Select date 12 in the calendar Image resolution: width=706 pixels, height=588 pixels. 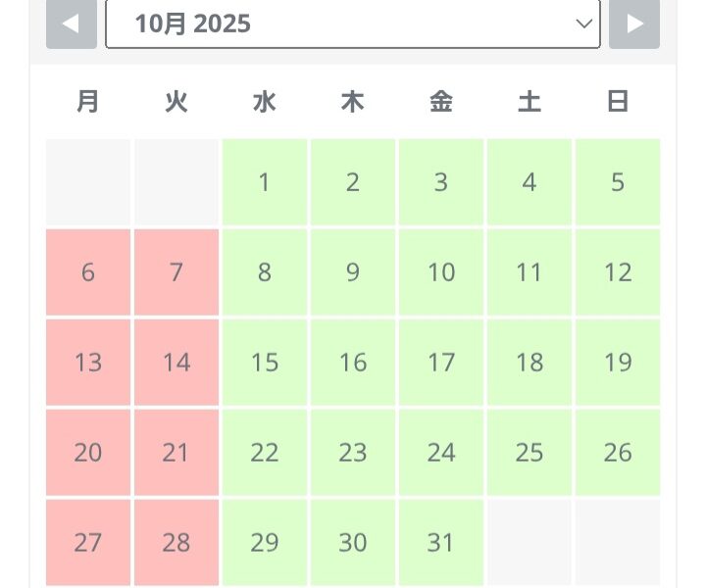coord(618,272)
